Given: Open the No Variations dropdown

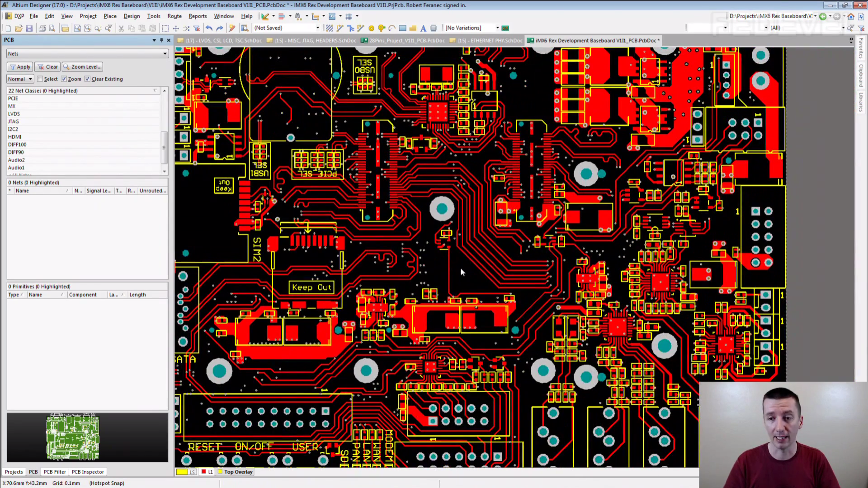Looking at the screenshot, I should [x=497, y=28].
